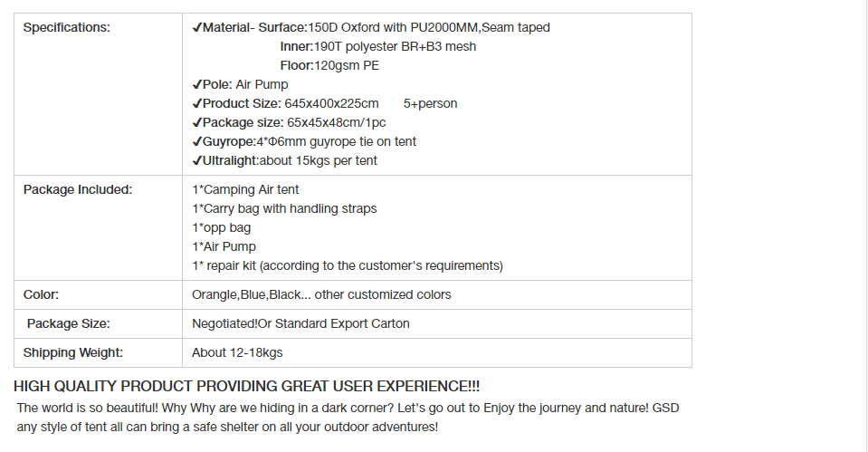
Task: Click the '1*Air Pump' list entry
Action: [x=224, y=246]
